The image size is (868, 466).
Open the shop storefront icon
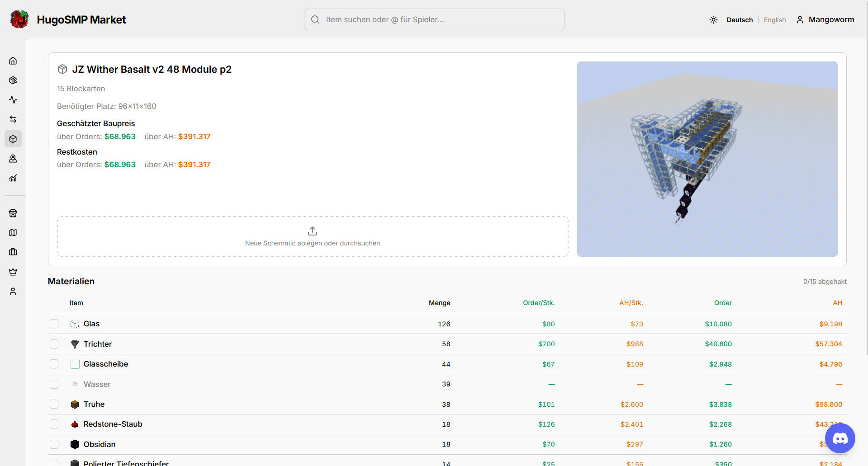(x=13, y=213)
